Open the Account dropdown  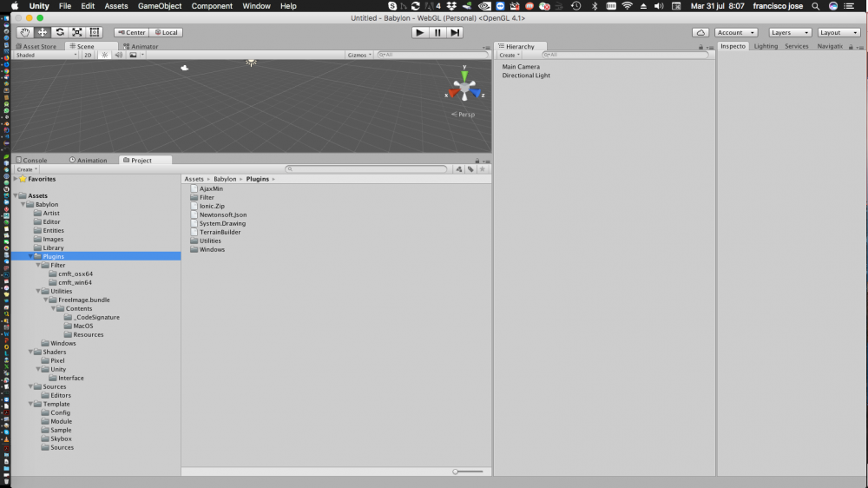pyautogui.click(x=736, y=32)
